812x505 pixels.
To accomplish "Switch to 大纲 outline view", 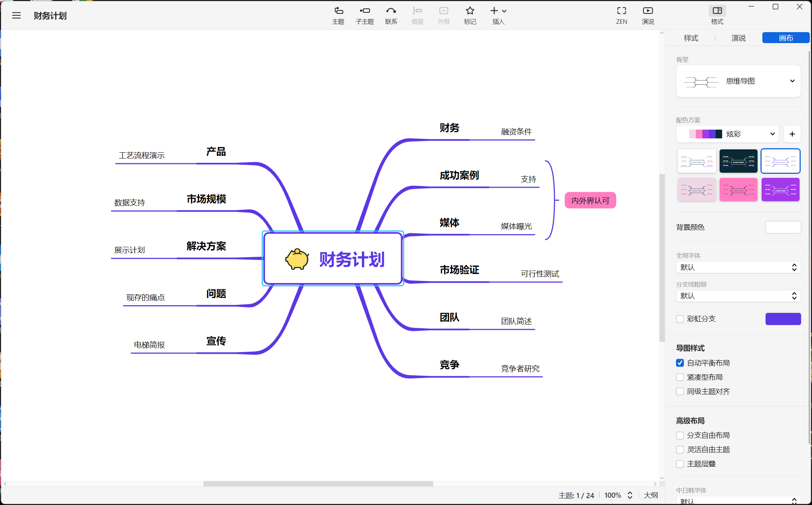I will tap(651, 495).
